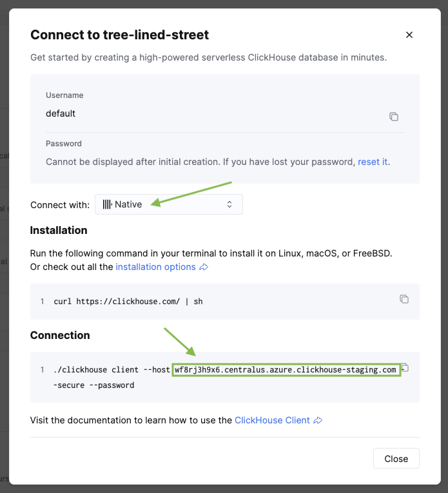
Task: Close the dialog with the X icon
Action: pyautogui.click(x=409, y=35)
